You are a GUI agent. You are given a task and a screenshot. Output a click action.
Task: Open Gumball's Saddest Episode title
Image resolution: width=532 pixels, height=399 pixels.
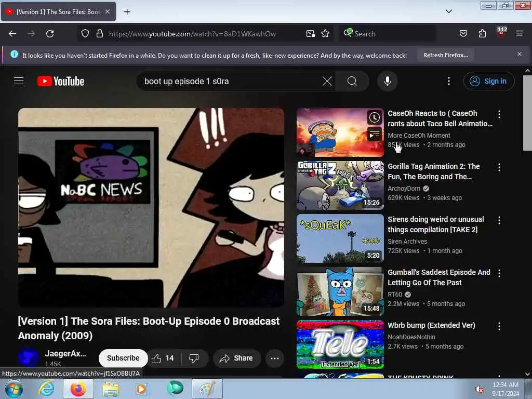click(438, 277)
